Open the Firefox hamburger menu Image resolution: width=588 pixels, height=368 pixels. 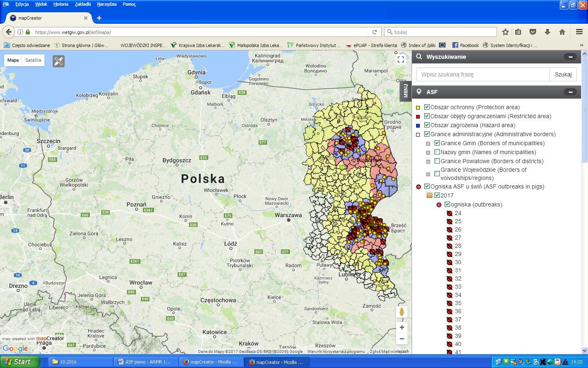[579, 32]
